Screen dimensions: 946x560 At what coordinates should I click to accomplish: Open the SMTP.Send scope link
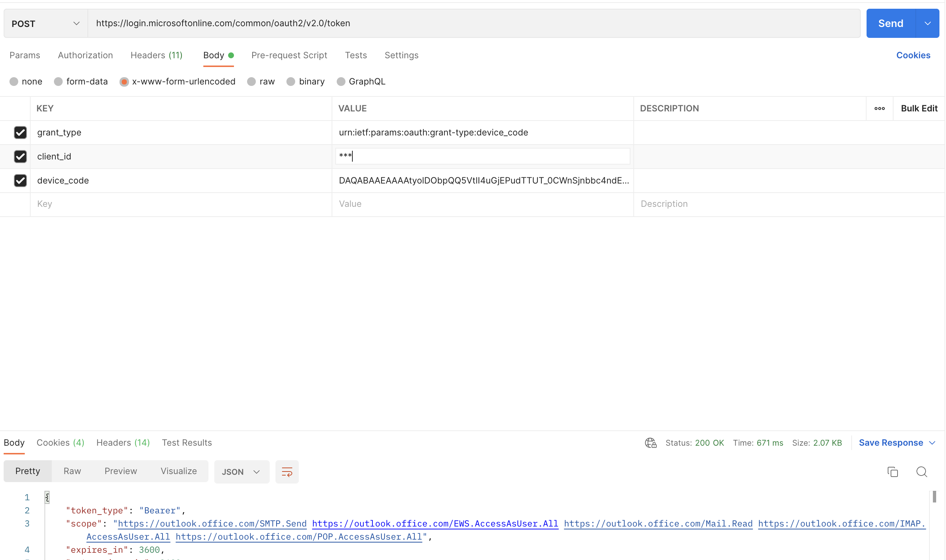[212, 524]
